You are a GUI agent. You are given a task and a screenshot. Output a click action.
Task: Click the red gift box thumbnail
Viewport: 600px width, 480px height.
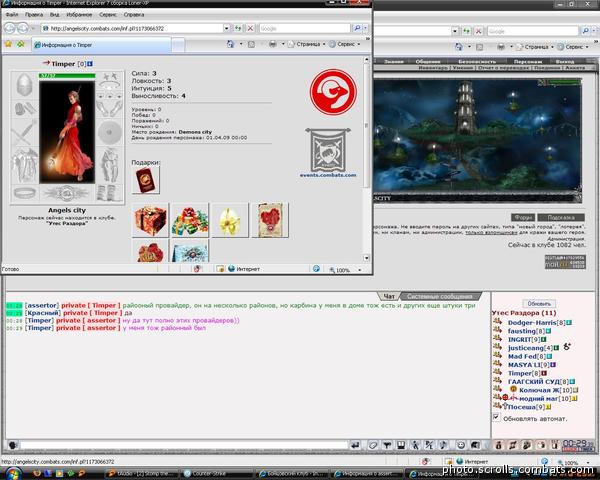(150, 220)
